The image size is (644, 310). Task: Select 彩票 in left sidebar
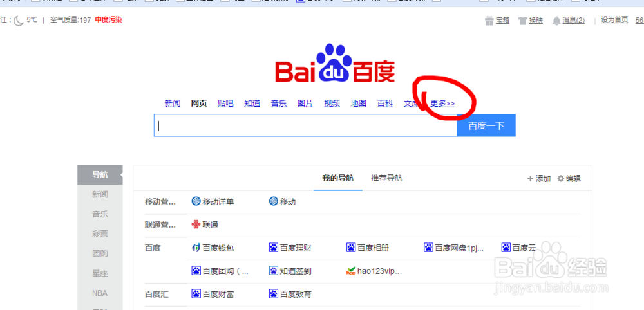(x=100, y=233)
